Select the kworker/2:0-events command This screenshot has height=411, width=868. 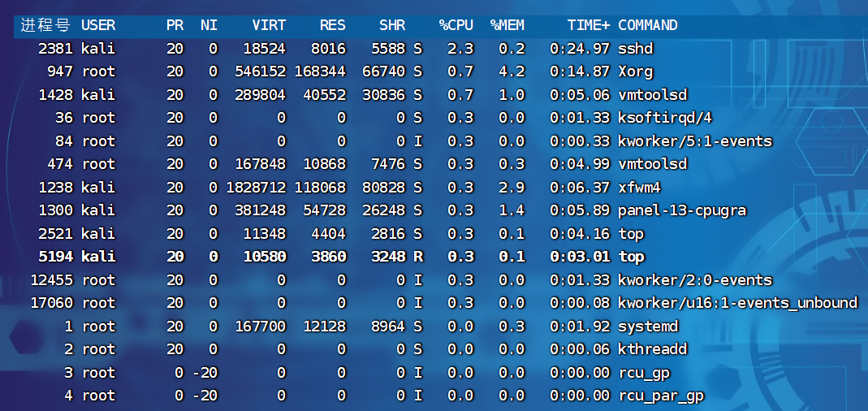coord(695,279)
